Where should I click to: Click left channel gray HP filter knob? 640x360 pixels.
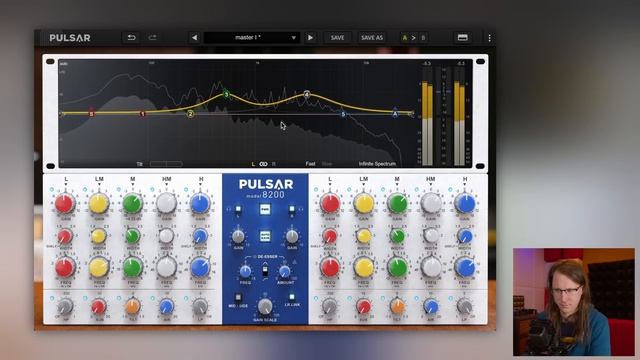[x=65, y=306]
